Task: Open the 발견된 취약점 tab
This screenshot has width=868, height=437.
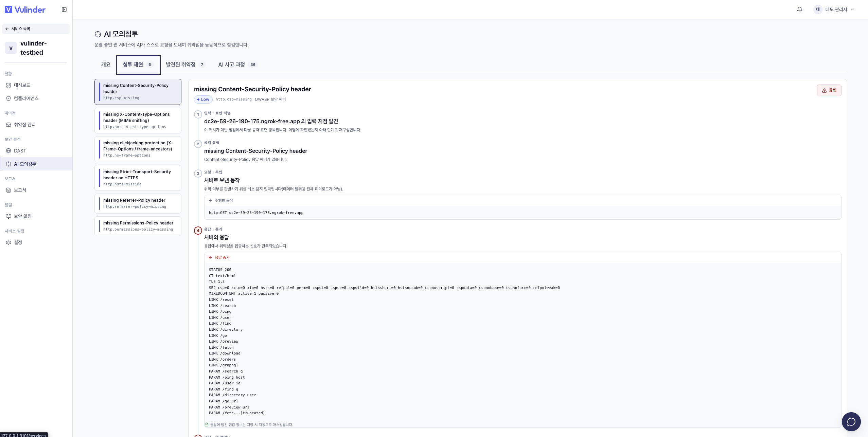Action: click(185, 65)
